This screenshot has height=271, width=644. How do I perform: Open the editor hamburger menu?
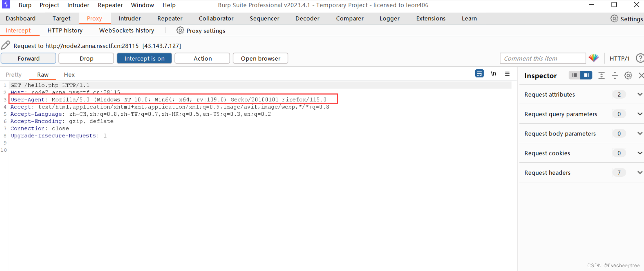(x=507, y=74)
